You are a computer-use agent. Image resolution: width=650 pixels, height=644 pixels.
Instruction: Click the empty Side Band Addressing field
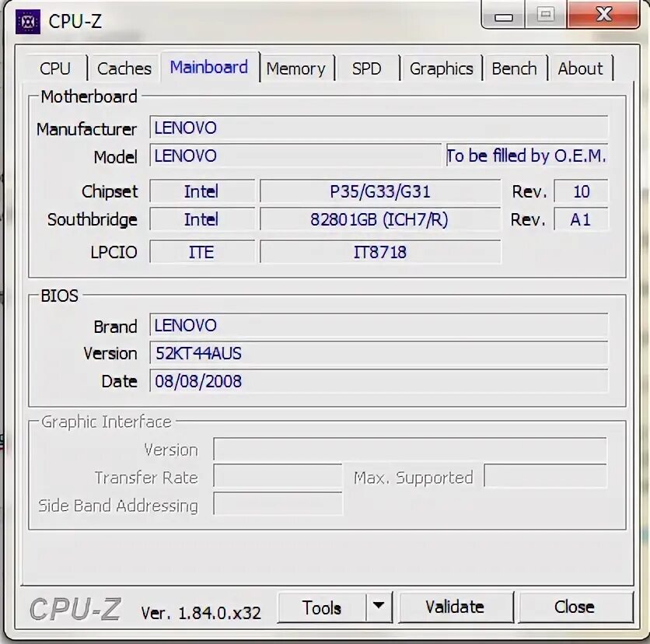pyautogui.click(x=278, y=503)
